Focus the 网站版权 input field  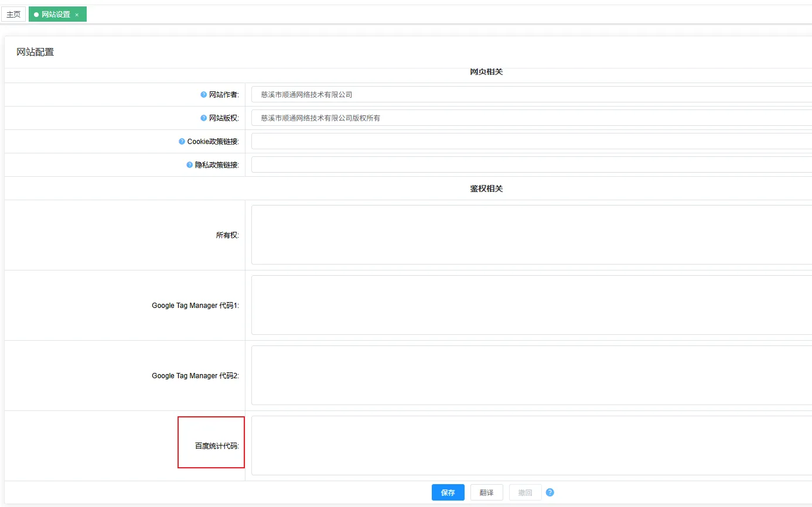531,118
